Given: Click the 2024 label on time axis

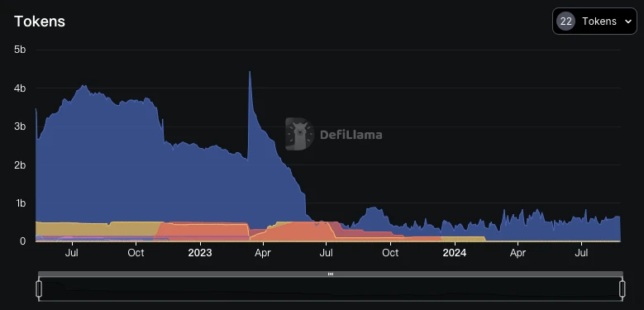Looking at the screenshot, I should pos(454,252).
